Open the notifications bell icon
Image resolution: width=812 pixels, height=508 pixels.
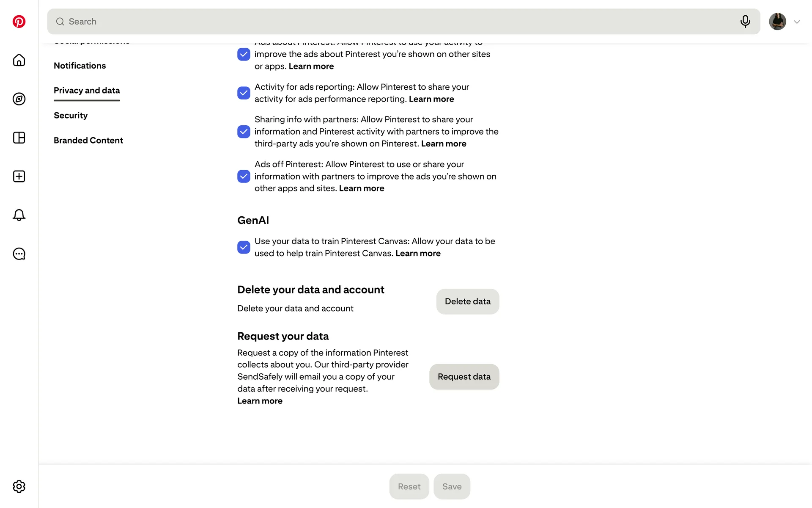(19, 215)
